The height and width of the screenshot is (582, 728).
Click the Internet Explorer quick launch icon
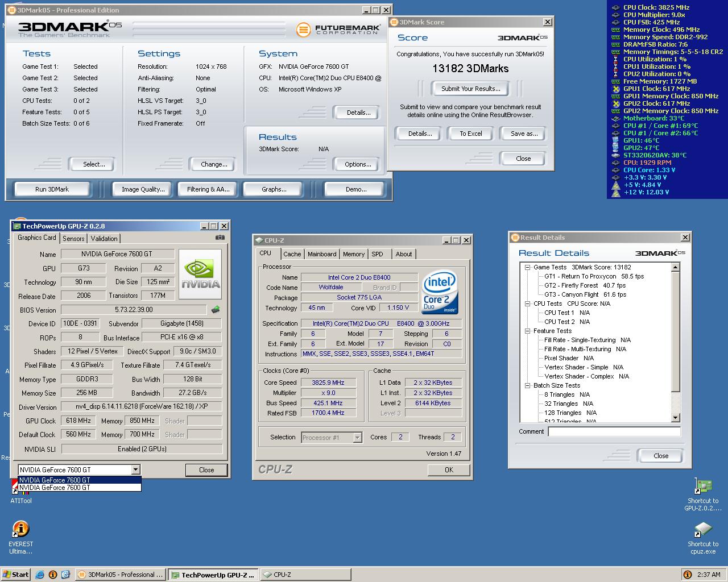tap(40, 575)
